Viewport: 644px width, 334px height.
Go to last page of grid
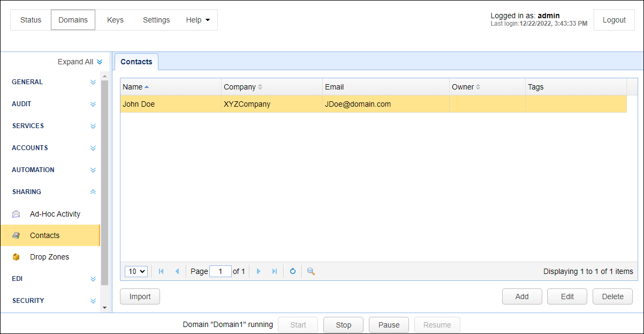click(x=275, y=271)
